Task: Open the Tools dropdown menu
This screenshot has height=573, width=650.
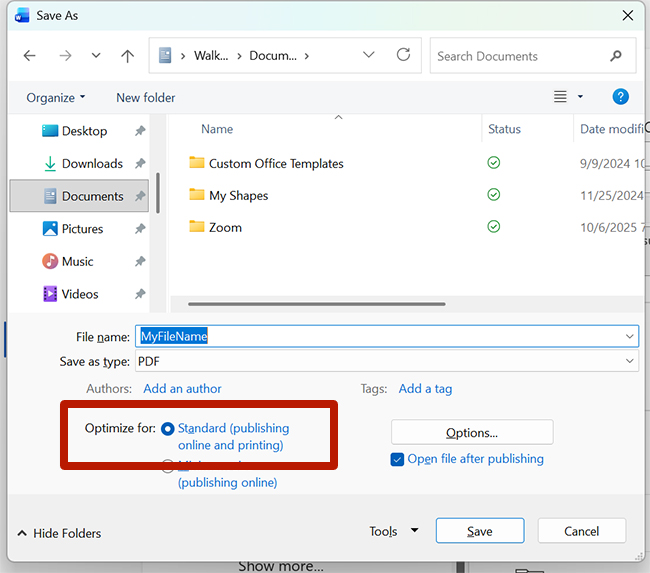Action: coord(393,531)
